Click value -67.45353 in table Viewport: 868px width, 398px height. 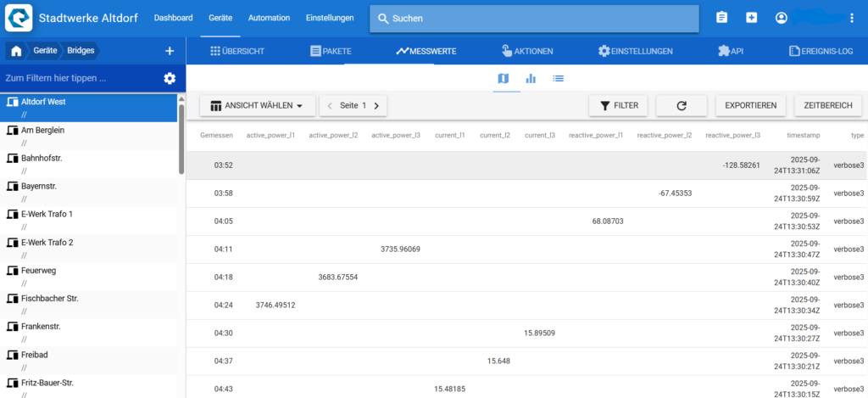(676, 193)
